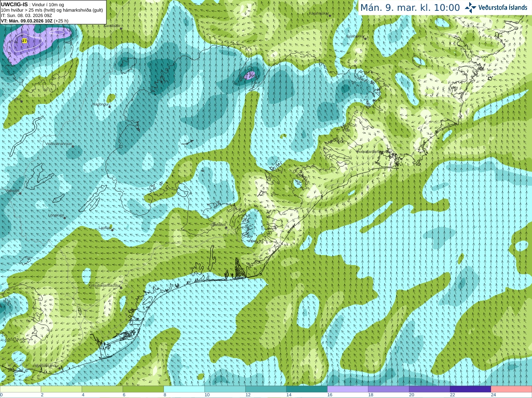Screen dimensions: 532x398
Task: Pick the 8–10 m/s light cyan legend swatch
Action: tap(184, 389)
